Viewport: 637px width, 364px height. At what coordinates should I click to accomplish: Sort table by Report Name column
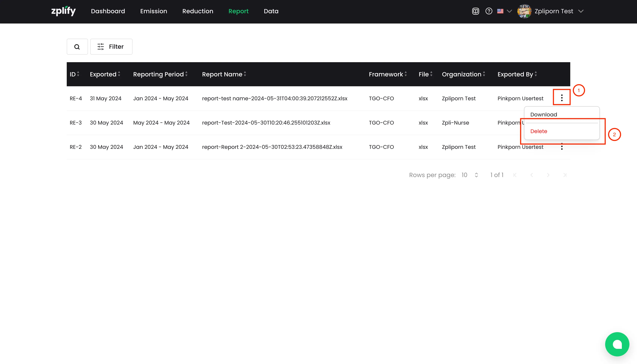245,74
